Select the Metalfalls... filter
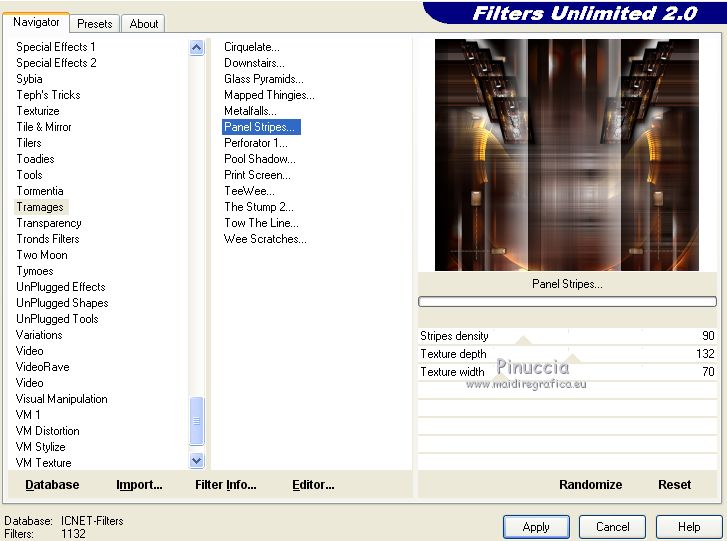727x541 pixels. (x=250, y=111)
